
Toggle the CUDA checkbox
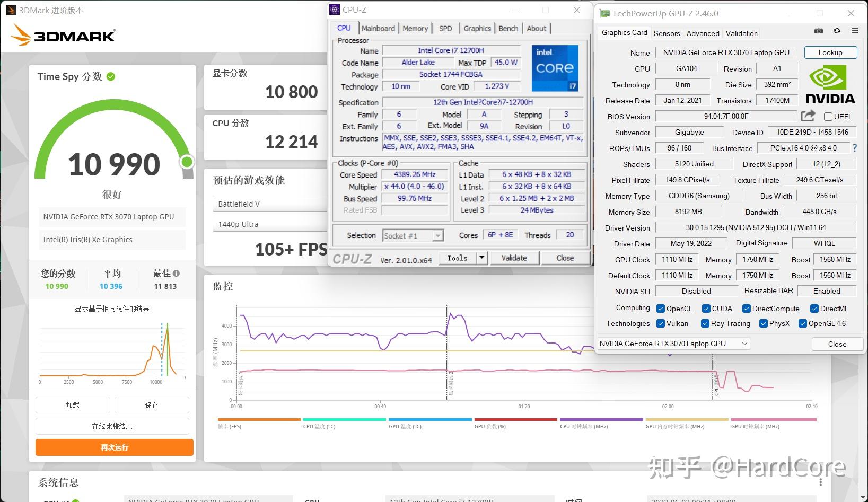pyautogui.click(x=706, y=309)
